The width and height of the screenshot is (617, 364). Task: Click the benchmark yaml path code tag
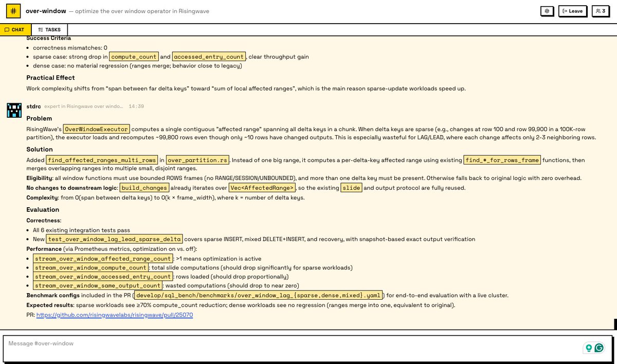point(259,296)
